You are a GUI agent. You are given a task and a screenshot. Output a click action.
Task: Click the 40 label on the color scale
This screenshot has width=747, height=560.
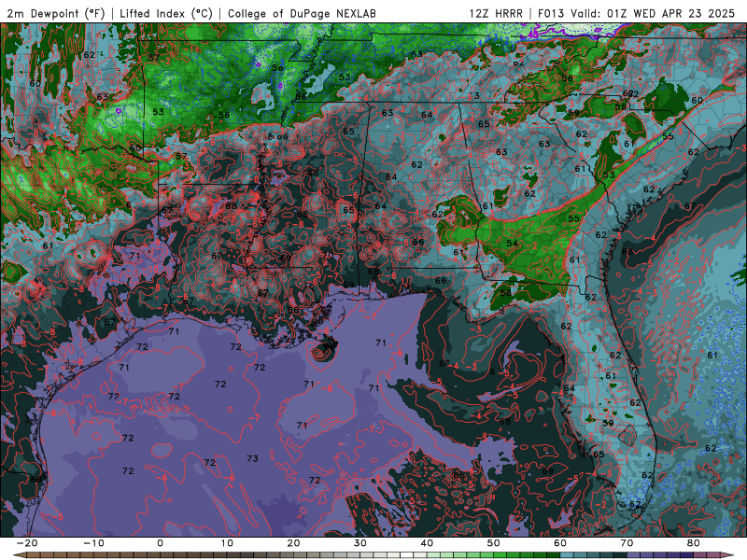[x=427, y=543]
